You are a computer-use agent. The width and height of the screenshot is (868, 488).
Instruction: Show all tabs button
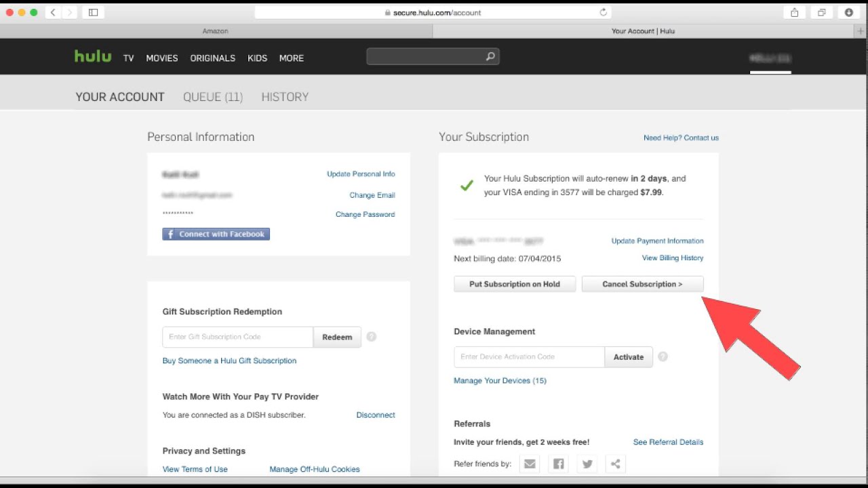pyautogui.click(x=821, y=12)
